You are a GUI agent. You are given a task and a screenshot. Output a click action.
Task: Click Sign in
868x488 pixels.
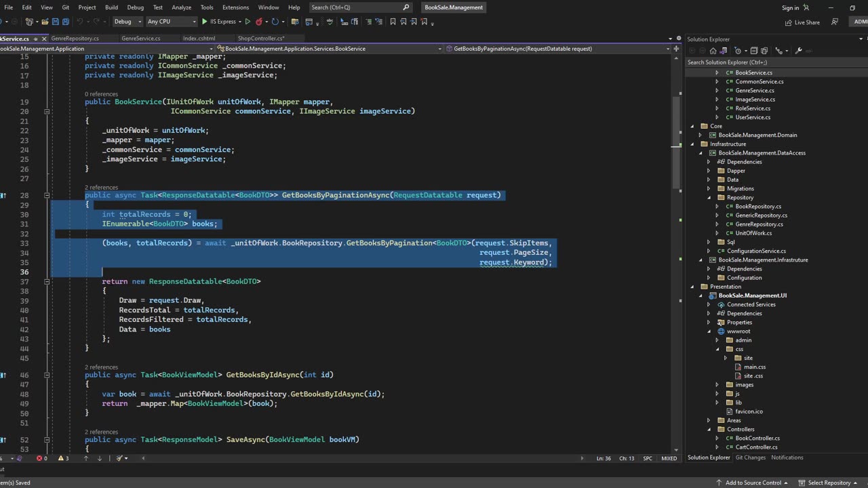coord(795,7)
